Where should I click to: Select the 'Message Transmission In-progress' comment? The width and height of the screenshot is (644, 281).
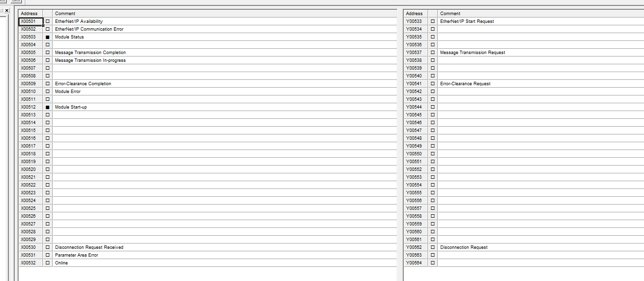coord(90,60)
